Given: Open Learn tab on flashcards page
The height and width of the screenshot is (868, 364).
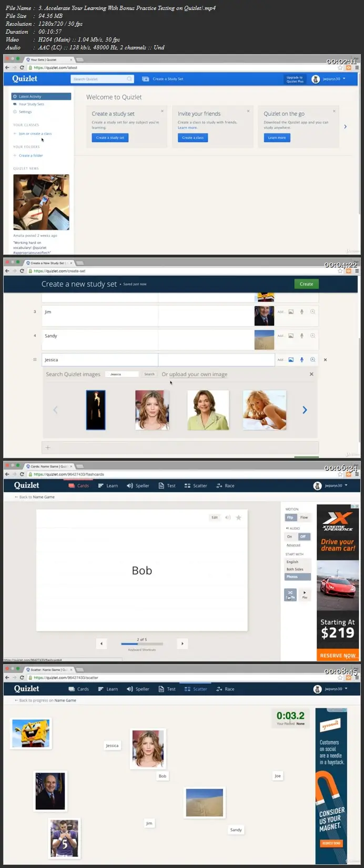Looking at the screenshot, I should tap(108, 485).
